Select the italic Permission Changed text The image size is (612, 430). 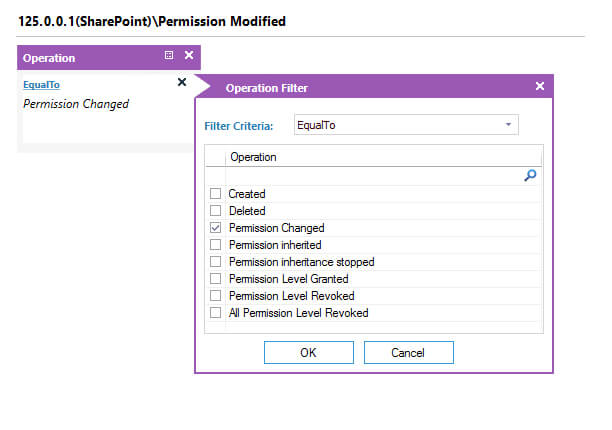(76, 104)
